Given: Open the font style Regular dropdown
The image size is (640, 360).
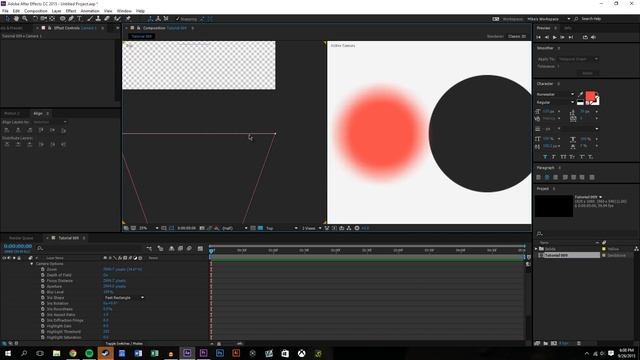Looking at the screenshot, I should click(x=555, y=102).
